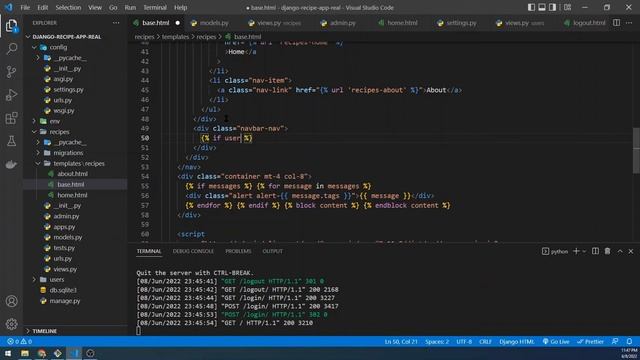
Task: Switch to admin.py tab
Action: coord(342,23)
